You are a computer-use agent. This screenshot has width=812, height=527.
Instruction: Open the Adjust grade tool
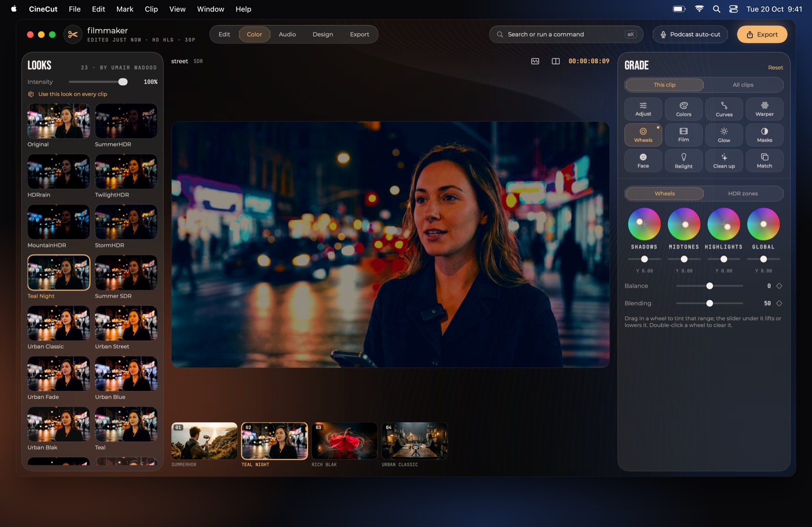pos(643,109)
